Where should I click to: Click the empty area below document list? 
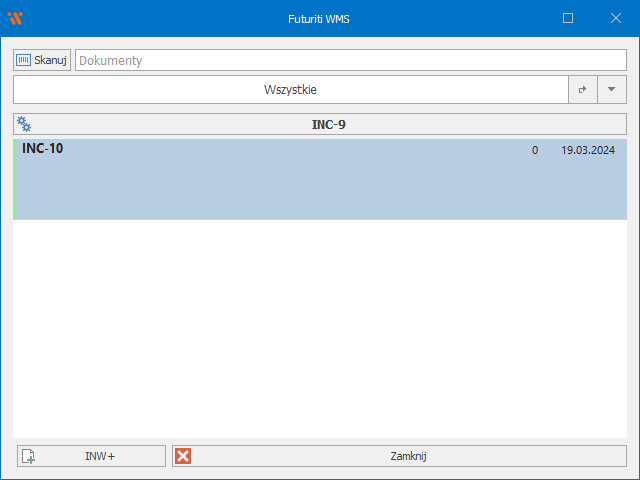pos(320,330)
